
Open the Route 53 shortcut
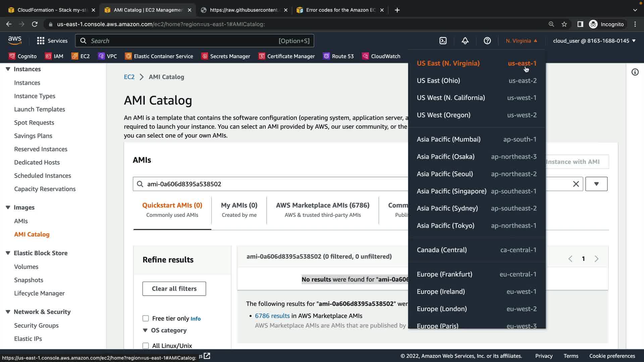pyautogui.click(x=338, y=56)
